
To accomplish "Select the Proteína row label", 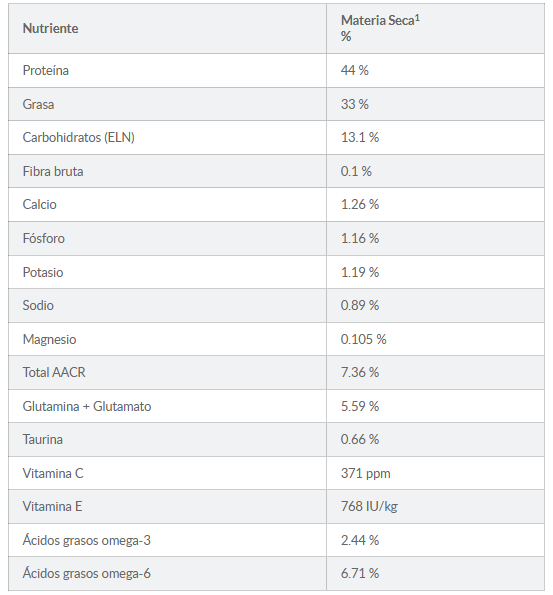I will click(46, 71).
